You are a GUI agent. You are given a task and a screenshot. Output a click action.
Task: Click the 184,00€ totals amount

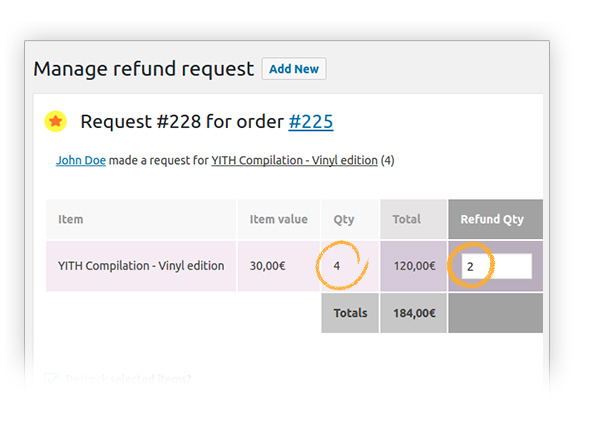tap(414, 313)
